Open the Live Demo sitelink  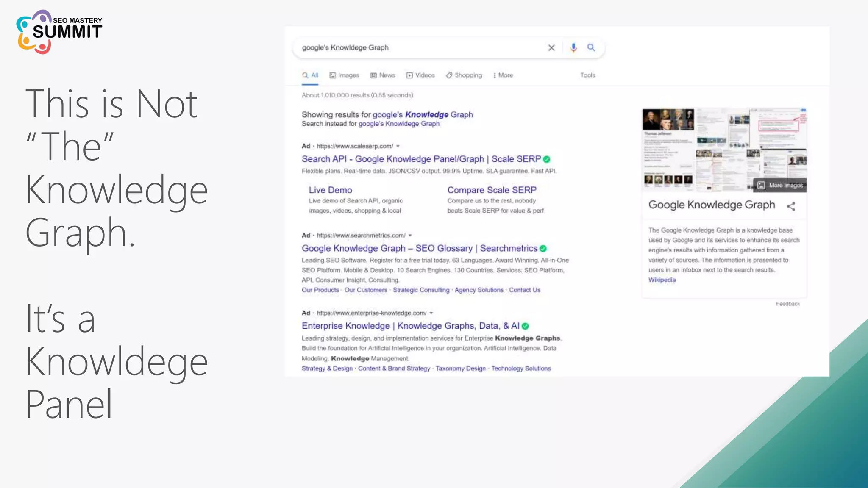(330, 190)
